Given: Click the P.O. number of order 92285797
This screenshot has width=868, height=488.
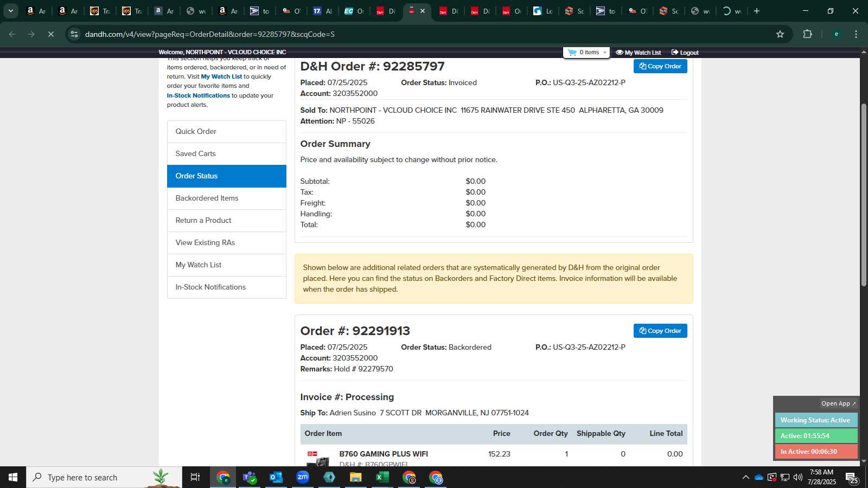Looking at the screenshot, I should coord(589,82).
